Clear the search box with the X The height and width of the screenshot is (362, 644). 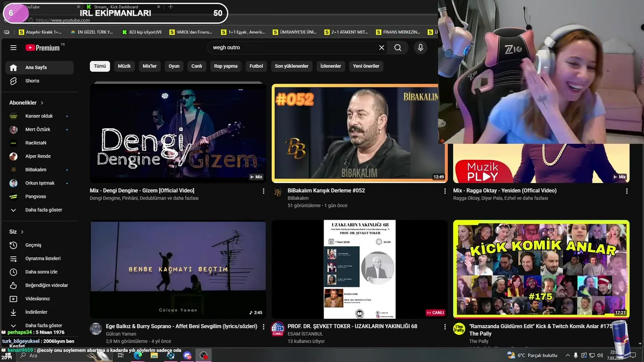click(x=381, y=47)
